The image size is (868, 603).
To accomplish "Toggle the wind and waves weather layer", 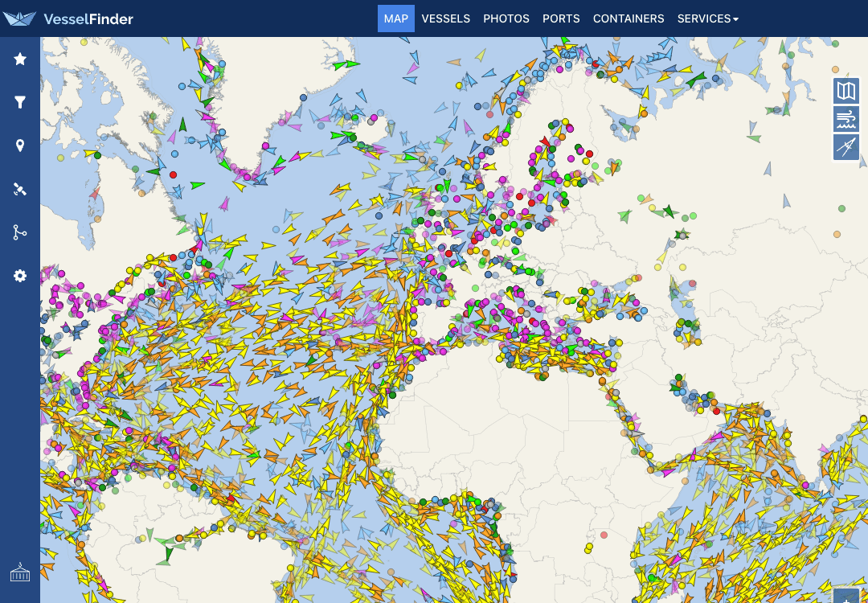I will pyautogui.click(x=846, y=120).
